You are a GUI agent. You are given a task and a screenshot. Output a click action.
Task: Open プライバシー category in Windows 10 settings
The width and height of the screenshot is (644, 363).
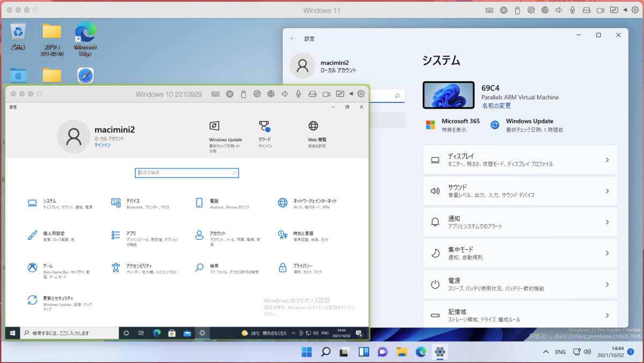pyautogui.click(x=301, y=269)
